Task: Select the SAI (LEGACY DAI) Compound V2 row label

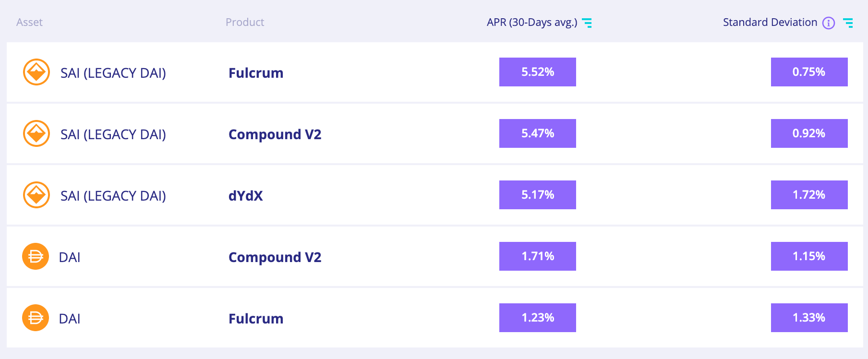Action: pos(113,134)
